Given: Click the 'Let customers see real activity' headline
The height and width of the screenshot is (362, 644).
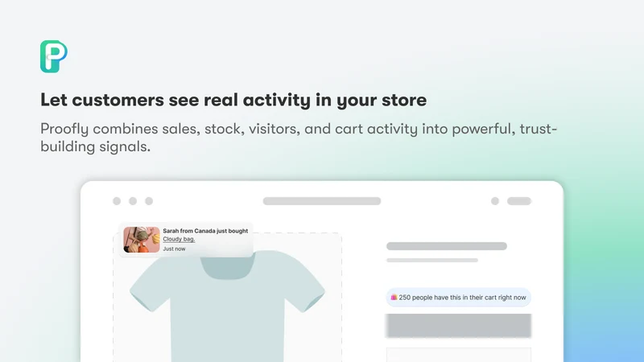Looking at the screenshot, I should click(x=233, y=100).
